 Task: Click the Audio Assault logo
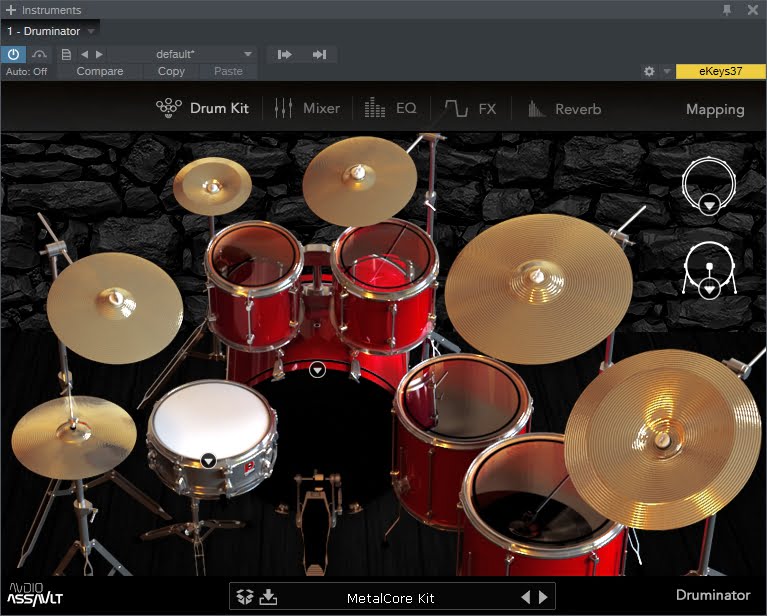point(35,594)
